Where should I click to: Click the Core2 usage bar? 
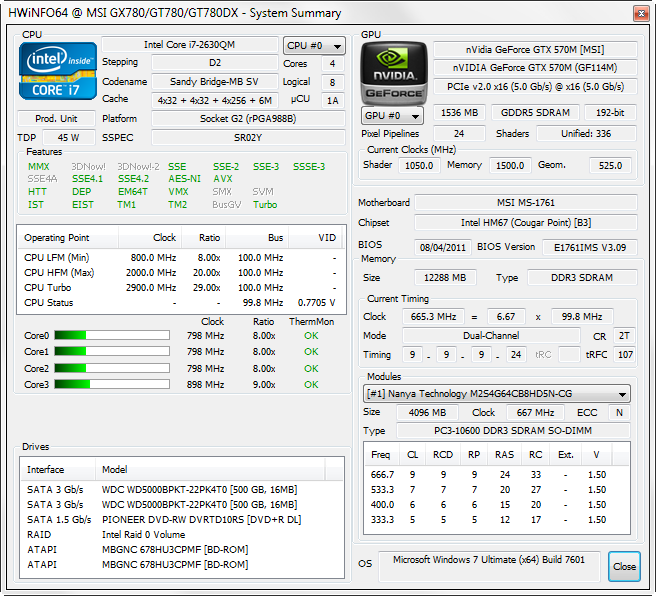point(112,368)
